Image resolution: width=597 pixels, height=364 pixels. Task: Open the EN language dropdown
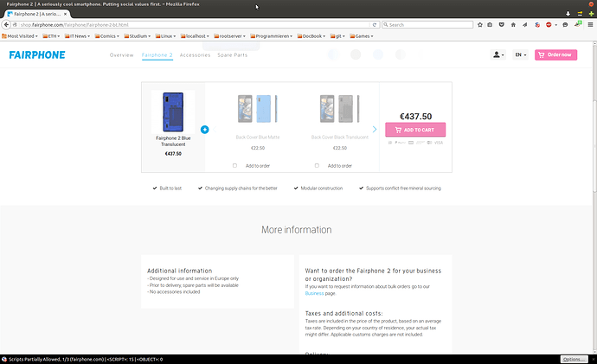[x=521, y=54]
